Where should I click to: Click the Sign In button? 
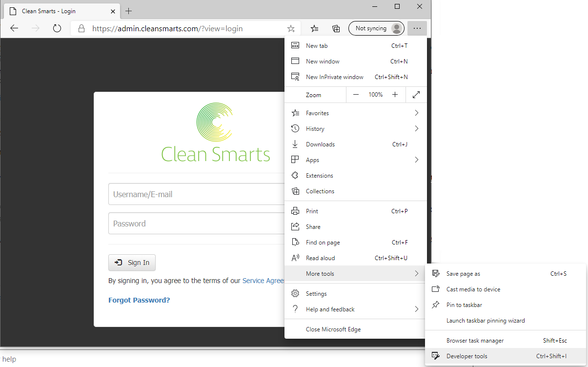[x=132, y=263]
